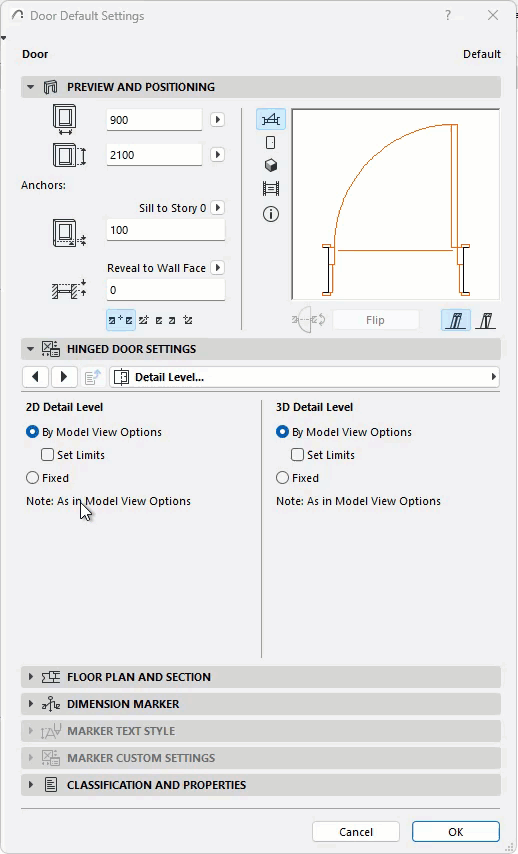This screenshot has height=854, width=518.
Task: Click the help question mark
Action: (448, 15)
